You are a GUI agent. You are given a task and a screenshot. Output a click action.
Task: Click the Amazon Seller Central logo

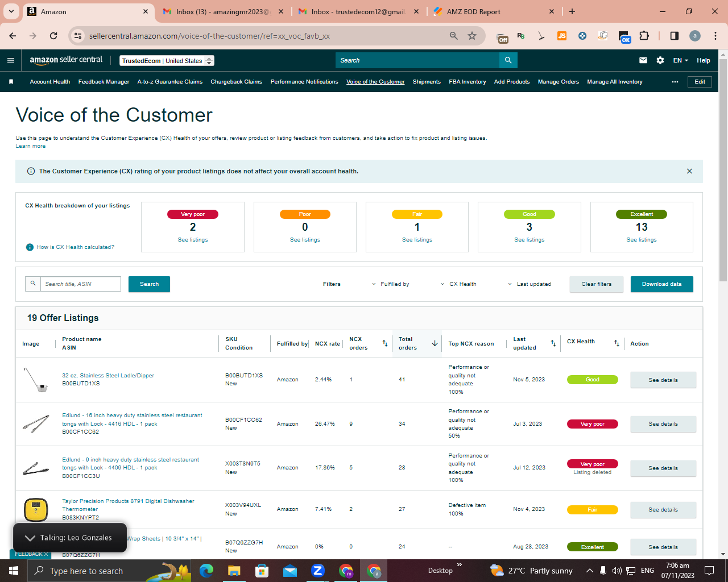pyautogui.click(x=66, y=60)
